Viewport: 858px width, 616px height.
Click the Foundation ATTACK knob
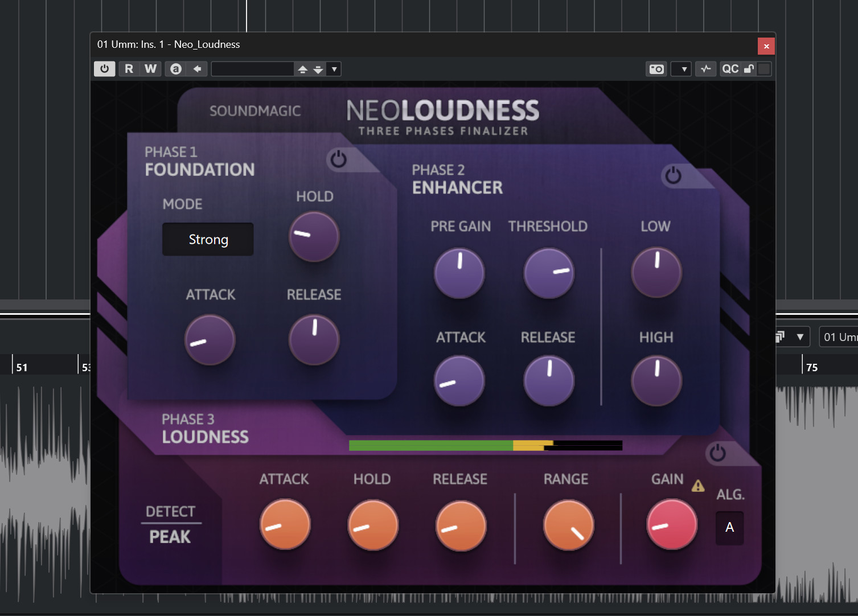point(210,340)
